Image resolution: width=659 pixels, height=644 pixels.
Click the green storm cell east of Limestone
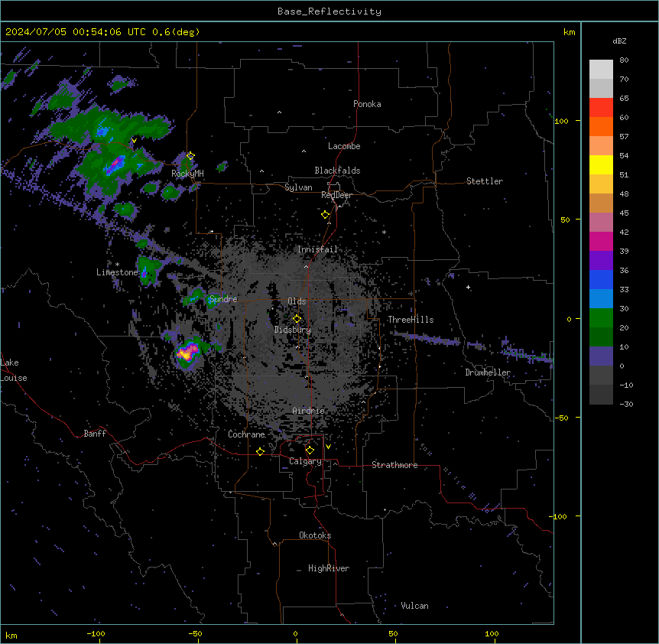tap(148, 270)
